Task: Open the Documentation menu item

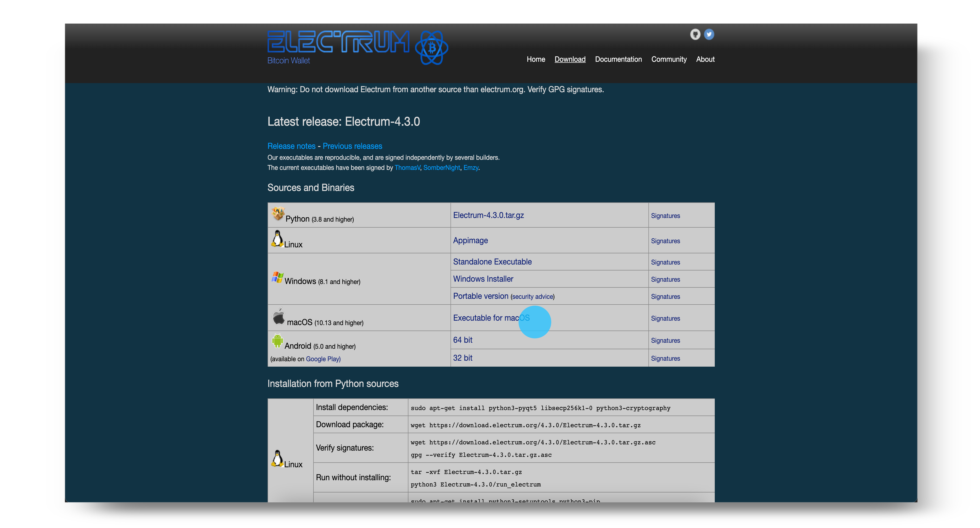Action: coord(618,59)
